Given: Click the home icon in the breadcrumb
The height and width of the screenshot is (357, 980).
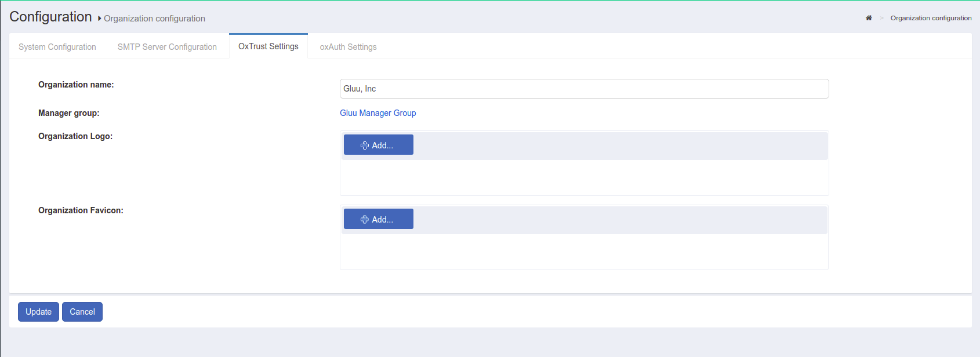Looking at the screenshot, I should [869, 18].
